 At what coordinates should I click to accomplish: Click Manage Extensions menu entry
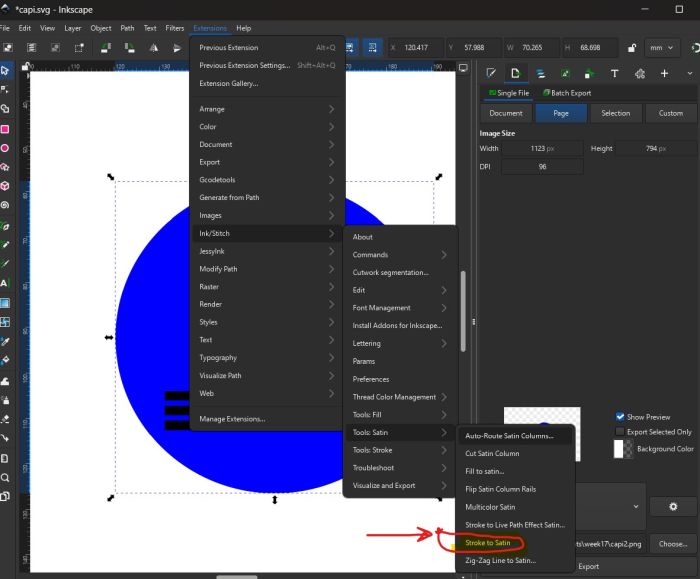click(267, 419)
